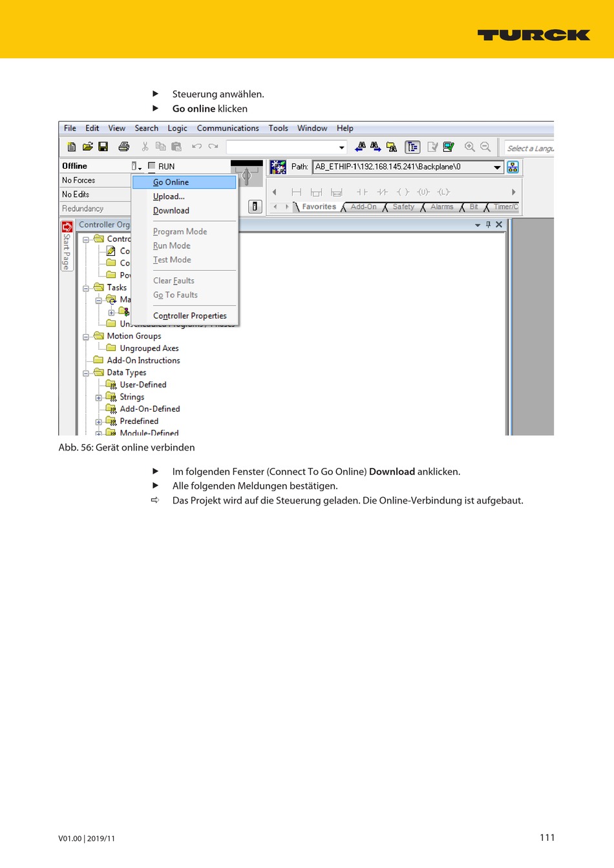Collapse the Controller root tree node
Image resolution: width=614 pixels, height=868 pixels.
(x=86, y=240)
